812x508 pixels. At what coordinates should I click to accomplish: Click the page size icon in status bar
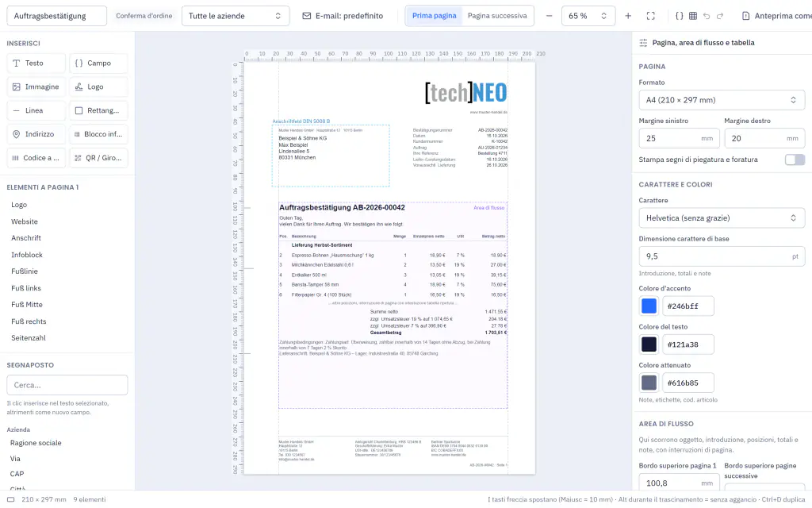[x=10, y=500]
